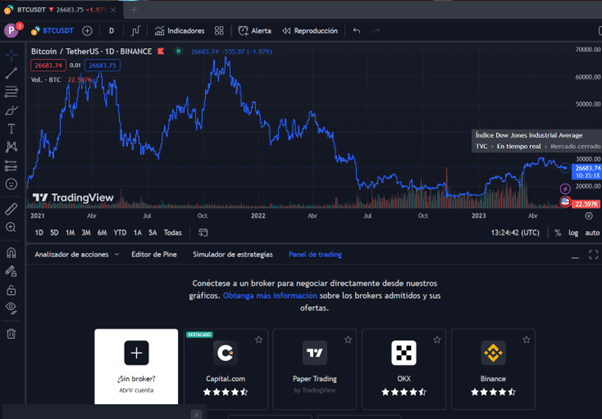Change the chart style type

pos(136,31)
